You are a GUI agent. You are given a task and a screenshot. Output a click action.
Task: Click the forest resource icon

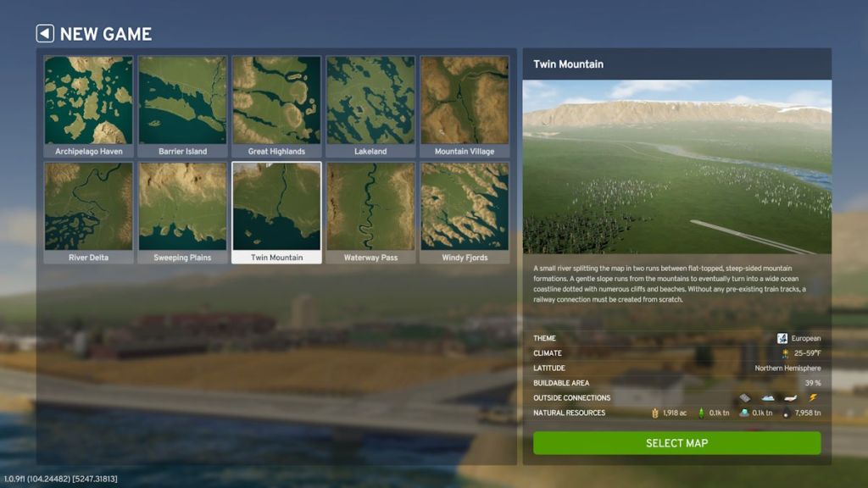point(701,412)
